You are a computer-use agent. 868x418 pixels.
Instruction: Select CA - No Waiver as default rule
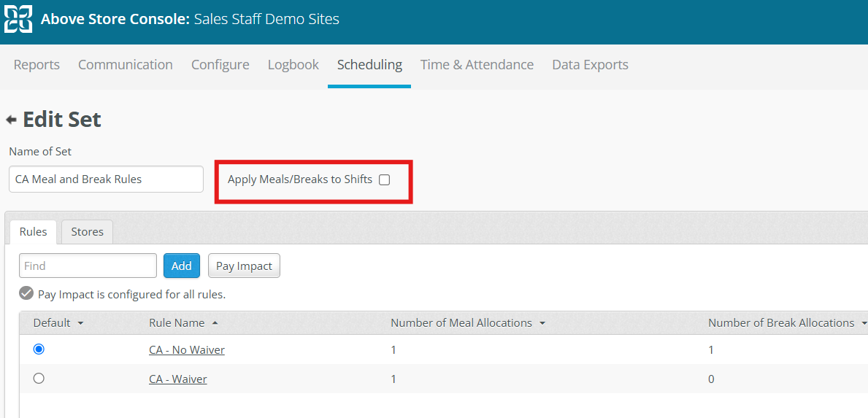coord(39,349)
